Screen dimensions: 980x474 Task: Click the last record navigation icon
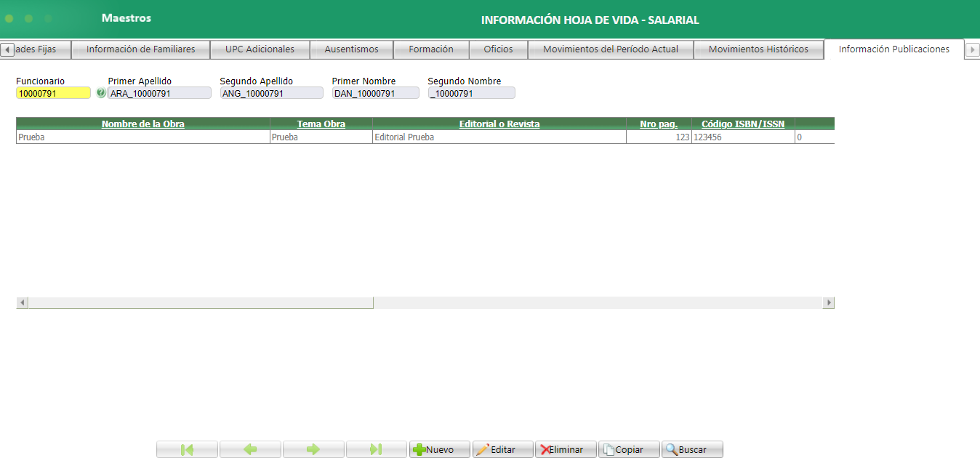click(x=376, y=449)
